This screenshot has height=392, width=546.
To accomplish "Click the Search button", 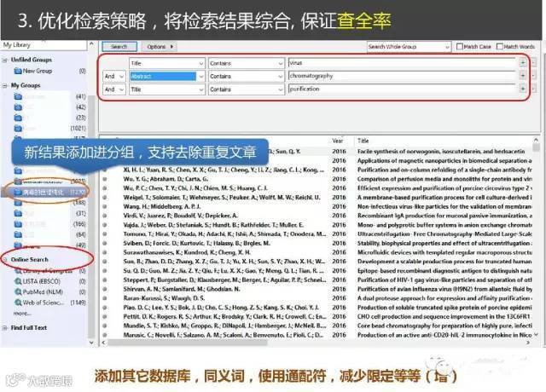I will tap(119, 47).
